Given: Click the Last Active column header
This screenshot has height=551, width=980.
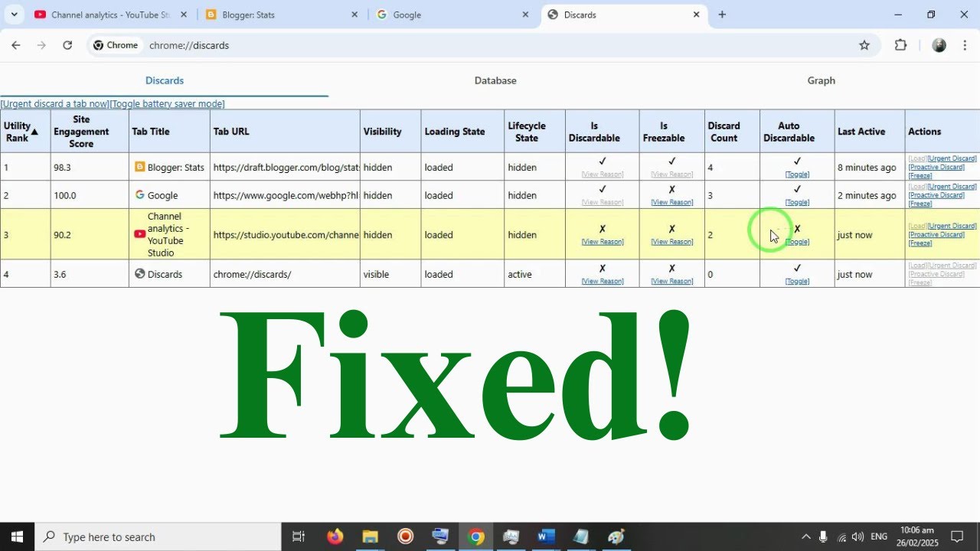Looking at the screenshot, I should [x=870, y=132].
